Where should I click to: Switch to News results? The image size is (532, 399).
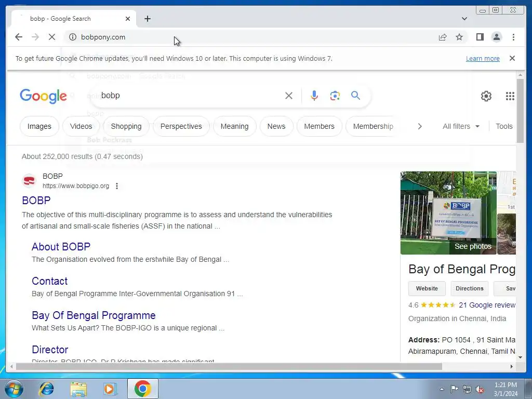[276, 126]
